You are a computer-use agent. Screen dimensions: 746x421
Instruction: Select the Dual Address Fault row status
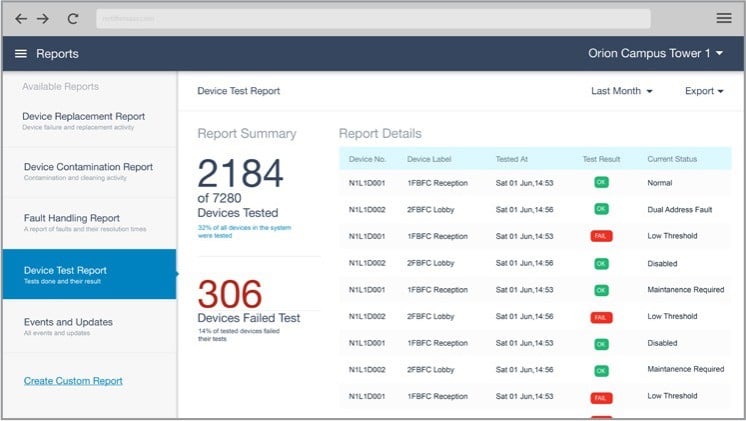coord(680,210)
